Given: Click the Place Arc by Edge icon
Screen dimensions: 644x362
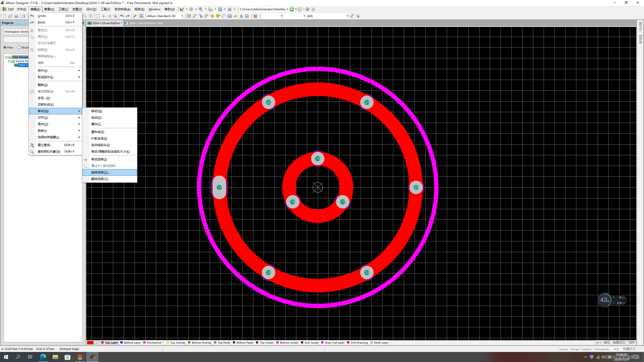Looking at the screenshot, I should [224, 16].
